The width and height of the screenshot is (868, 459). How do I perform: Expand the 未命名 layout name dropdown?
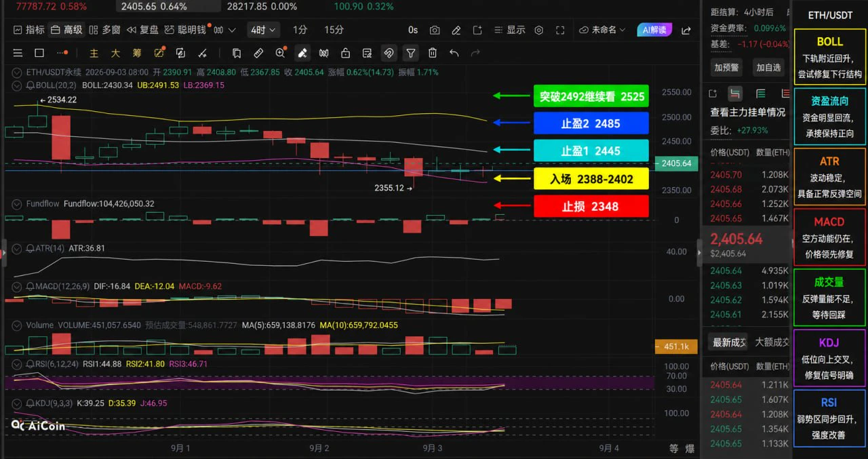coord(602,30)
